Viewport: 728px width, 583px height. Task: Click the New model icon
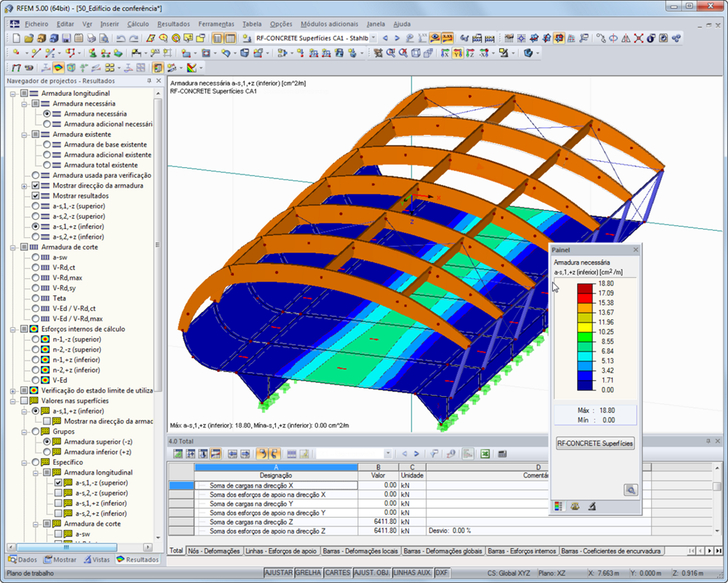coord(16,40)
